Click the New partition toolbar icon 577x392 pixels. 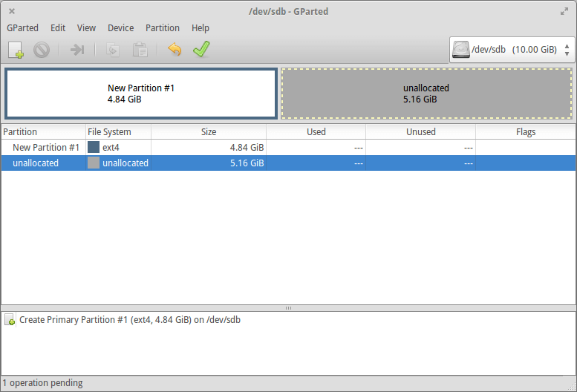(16, 50)
